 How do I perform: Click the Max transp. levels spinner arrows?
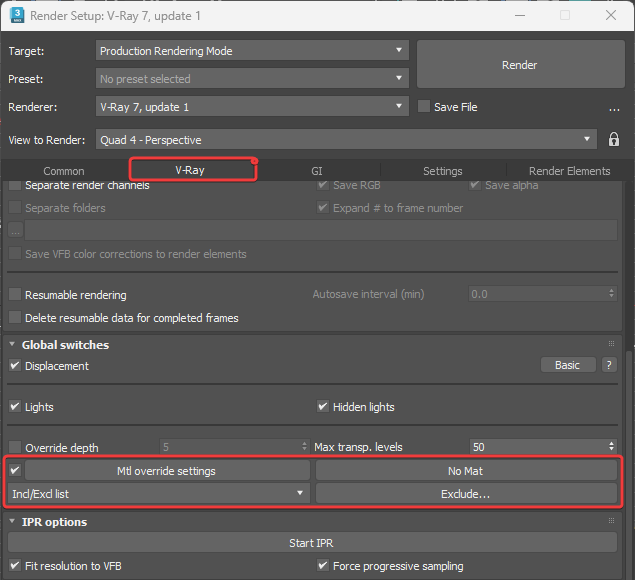pyautogui.click(x=611, y=447)
